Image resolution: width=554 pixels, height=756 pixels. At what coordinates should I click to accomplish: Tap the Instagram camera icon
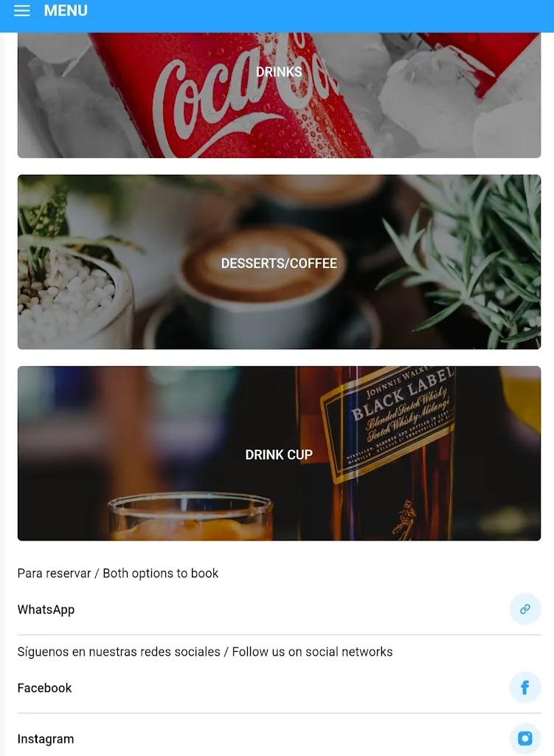pyautogui.click(x=525, y=738)
